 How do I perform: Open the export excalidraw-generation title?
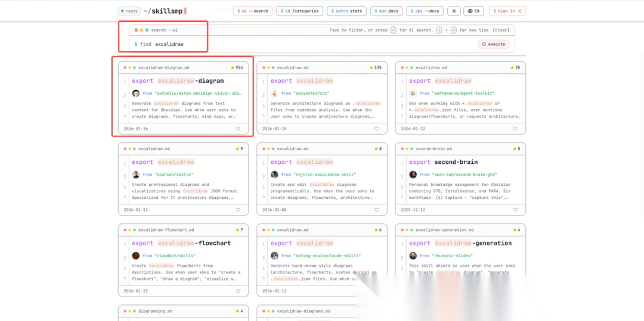pos(460,243)
